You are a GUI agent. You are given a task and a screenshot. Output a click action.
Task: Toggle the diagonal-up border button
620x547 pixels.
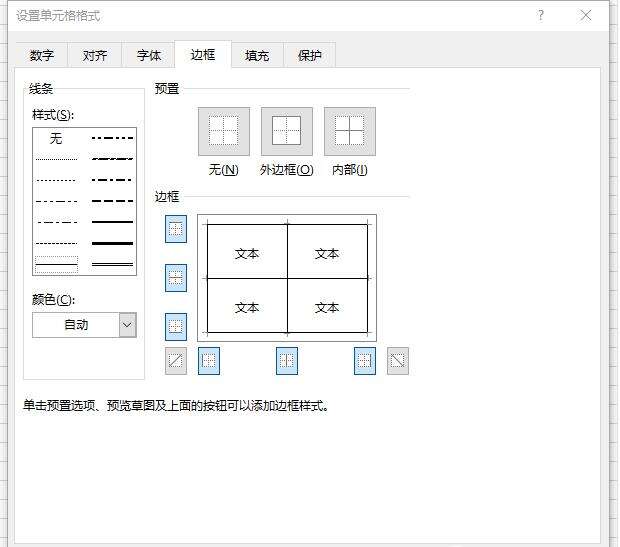pyautogui.click(x=176, y=361)
